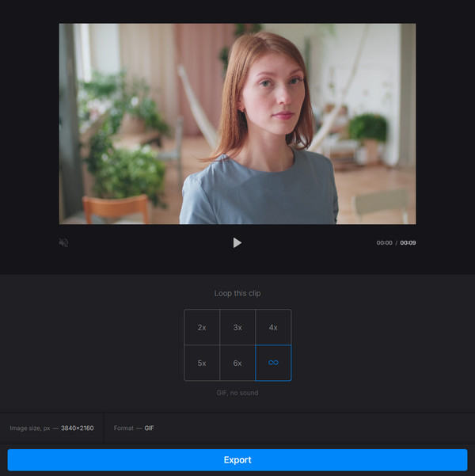Click the 3840×2160 image size value
Screen dimensions: 475x476
[78, 428]
